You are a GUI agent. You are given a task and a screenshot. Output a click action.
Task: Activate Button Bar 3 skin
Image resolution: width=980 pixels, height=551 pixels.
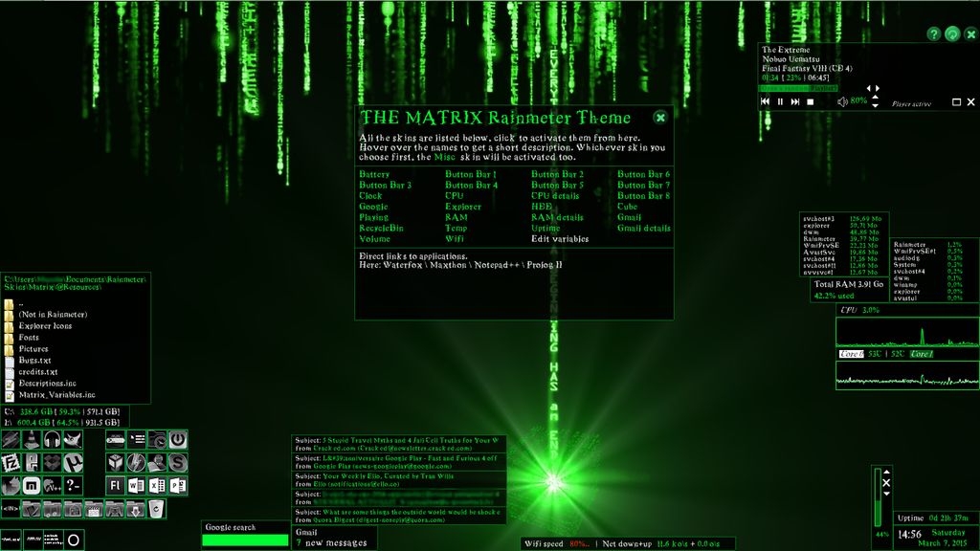[x=385, y=185]
